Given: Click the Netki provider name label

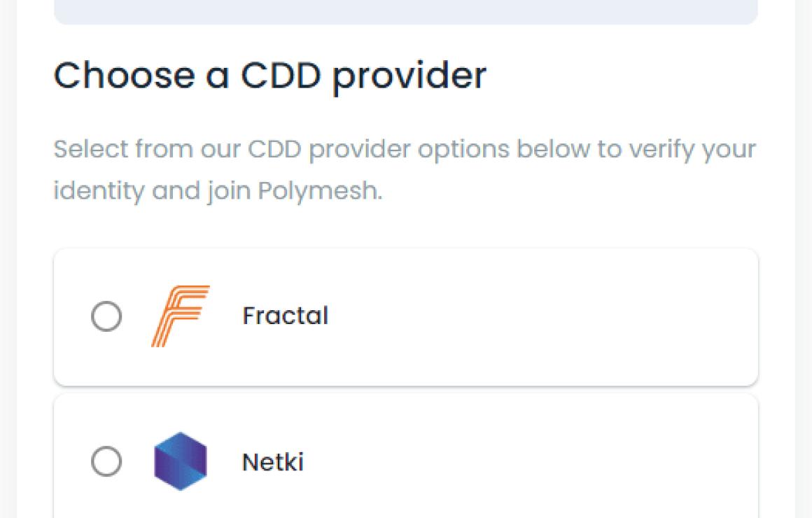Looking at the screenshot, I should point(273,461).
